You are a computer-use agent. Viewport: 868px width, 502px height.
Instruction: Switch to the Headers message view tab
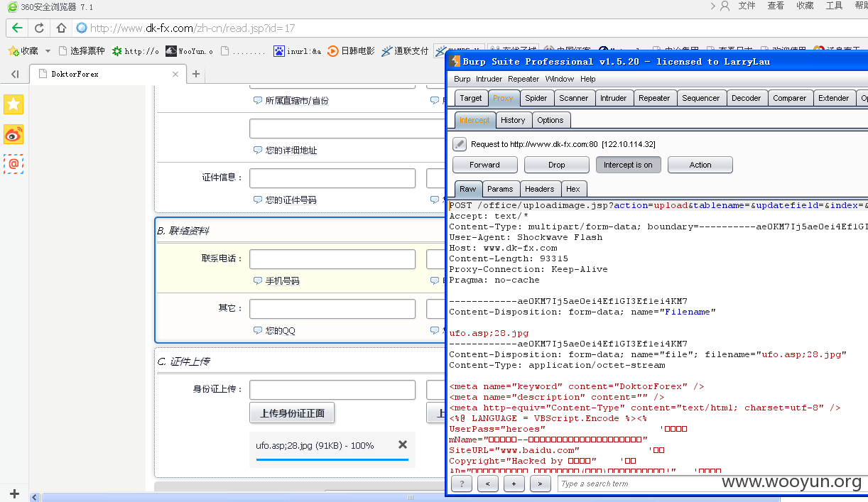click(540, 189)
